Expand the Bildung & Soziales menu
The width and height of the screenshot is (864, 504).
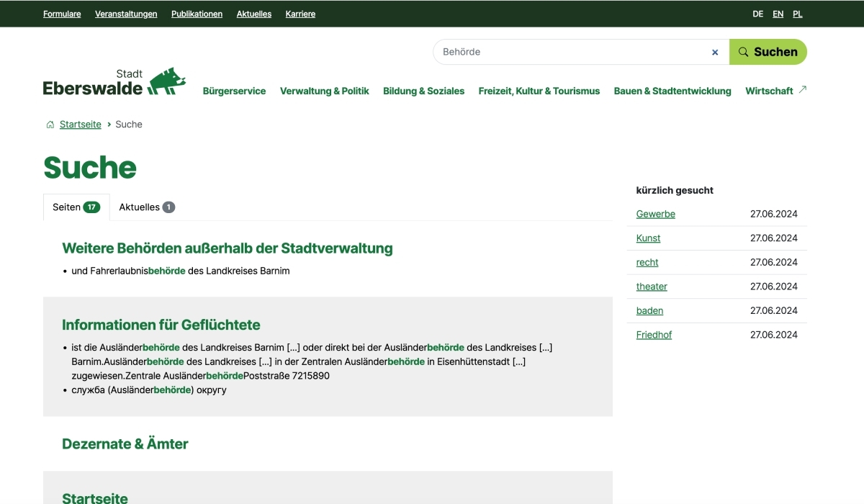[423, 91]
